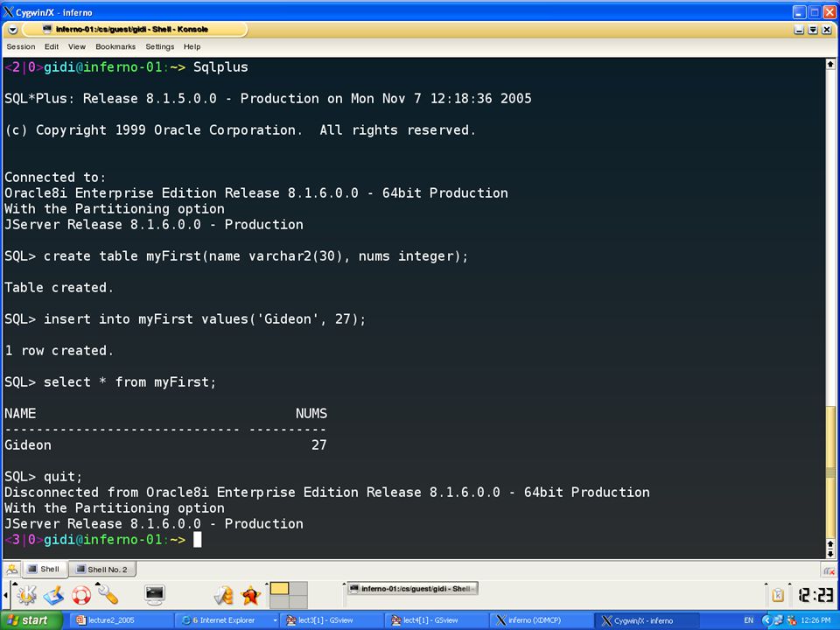Open the wrench settings tool in panel
The width and height of the screenshot is (840, 630).
pyautogui.click(x=108, y=595)
